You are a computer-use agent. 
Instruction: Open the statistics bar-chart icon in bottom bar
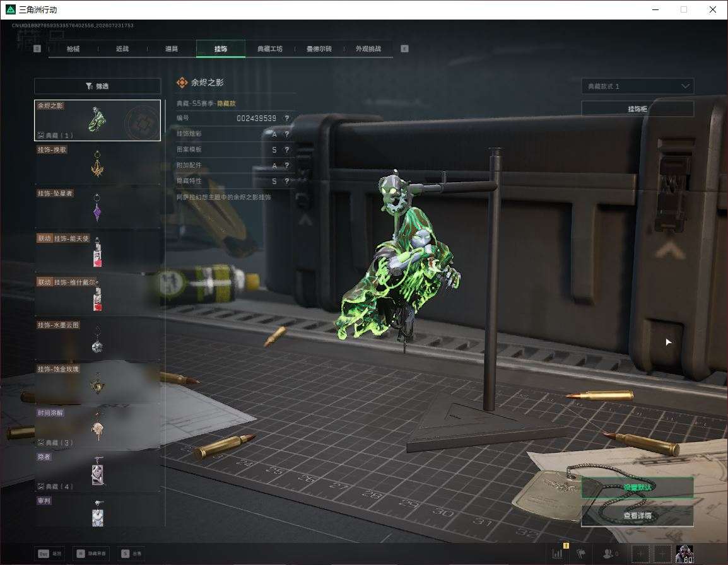pyautogui.click(x=557, y=554)
